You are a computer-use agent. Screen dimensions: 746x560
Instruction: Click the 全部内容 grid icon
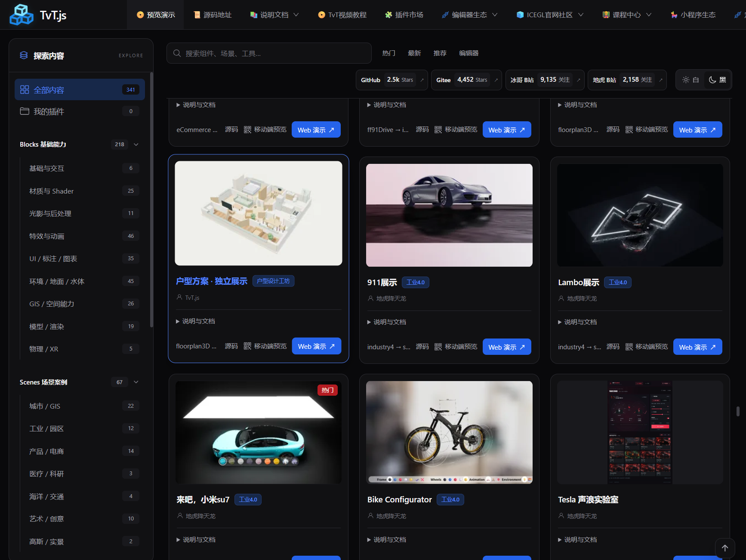(x=25, y=89)
